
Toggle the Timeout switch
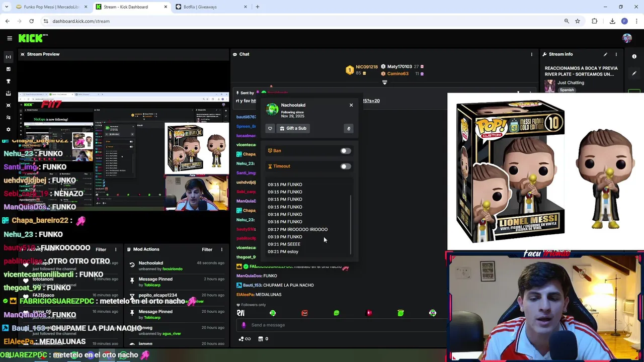point(345,166)
